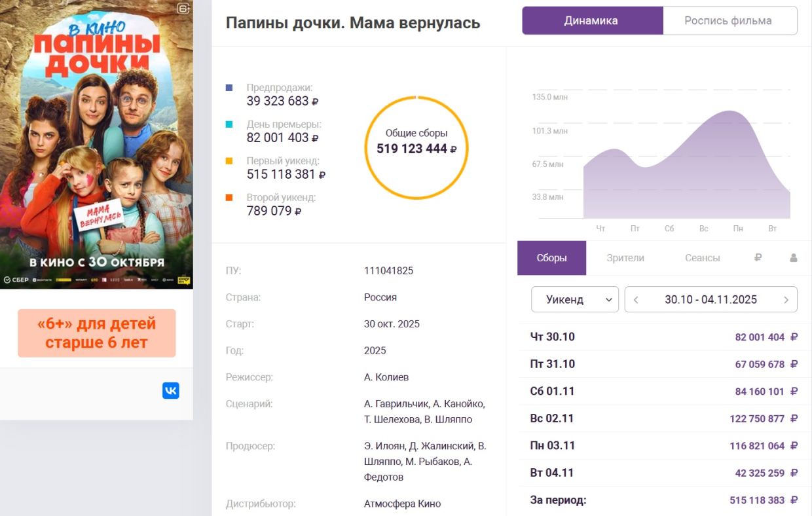
Task: Click the blue Предпродажи legend square
Action: click(229, 88)
